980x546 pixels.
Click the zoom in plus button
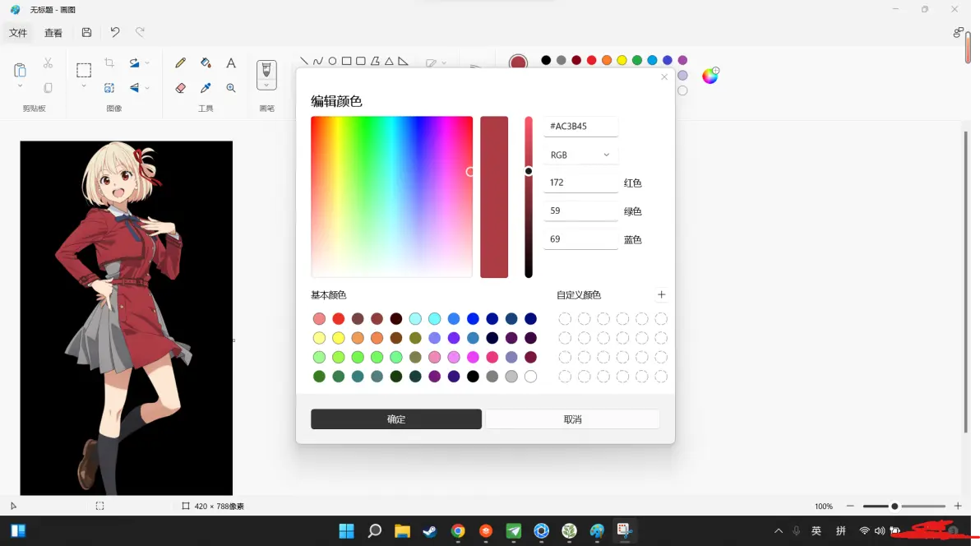click(958, 506)
